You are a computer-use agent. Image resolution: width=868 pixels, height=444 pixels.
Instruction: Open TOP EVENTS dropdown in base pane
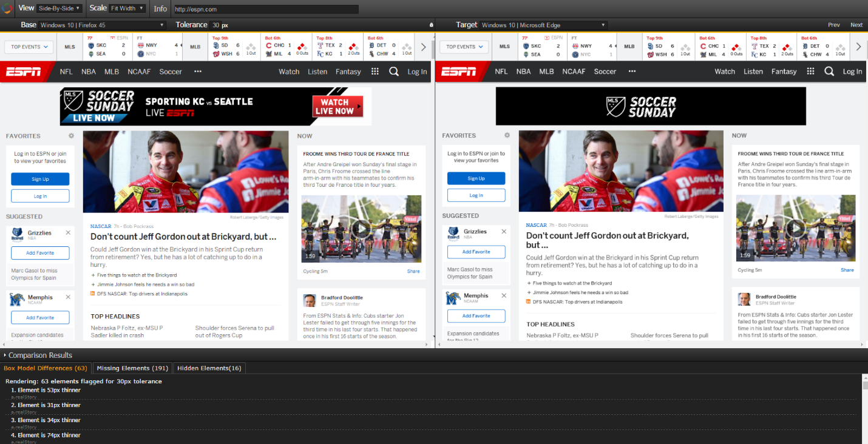click(29, 47)
